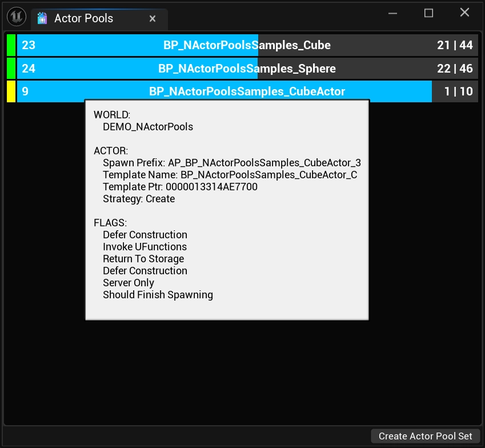Click the 22 | 46 usage value
The height and width of the screenshot is (448, 485).
click(455, 69)
